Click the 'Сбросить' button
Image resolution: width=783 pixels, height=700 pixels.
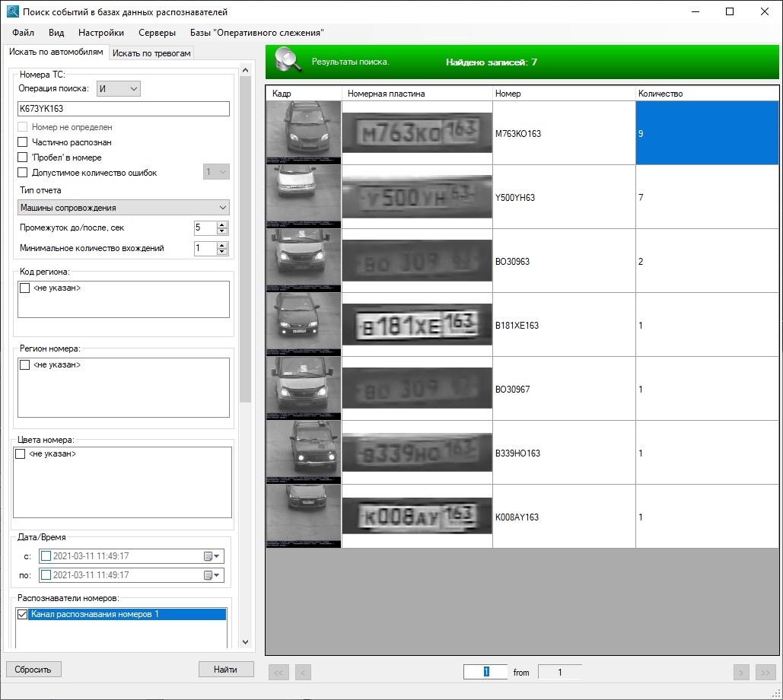tap(33, 669)
